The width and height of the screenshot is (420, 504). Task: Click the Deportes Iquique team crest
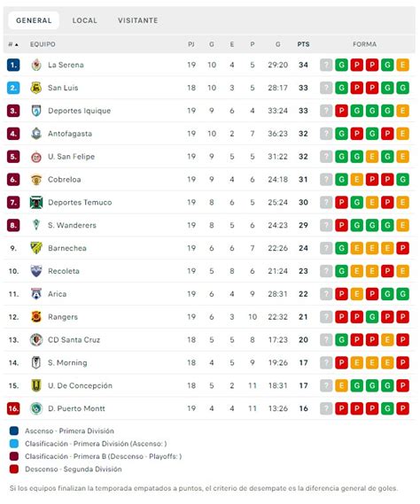point(36,111)
